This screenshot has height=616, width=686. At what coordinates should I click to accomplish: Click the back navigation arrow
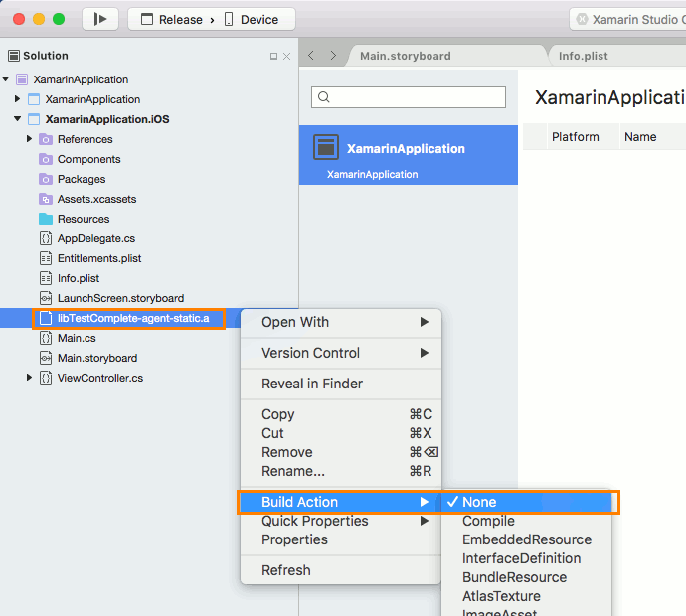311,56
